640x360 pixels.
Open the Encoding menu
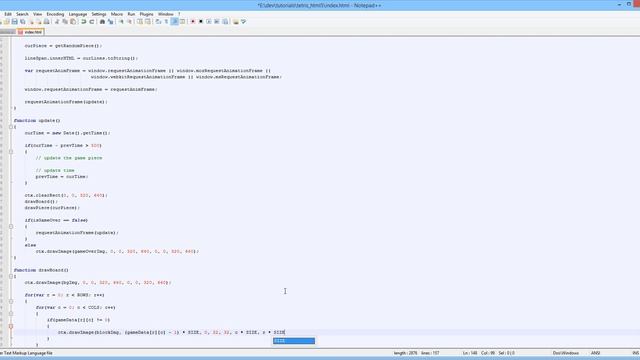55,14
